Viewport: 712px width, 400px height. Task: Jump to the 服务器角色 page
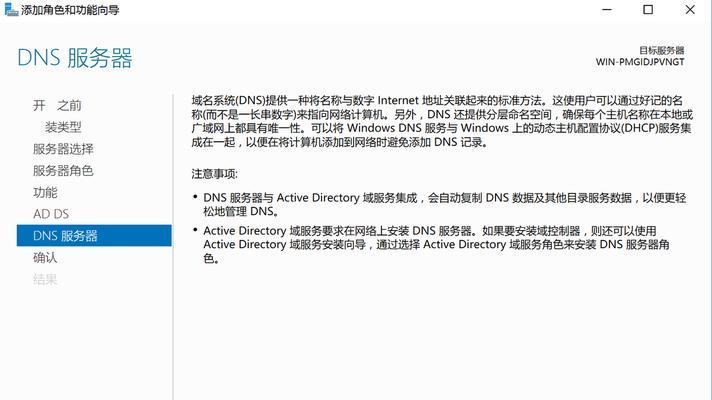(63, 171)
